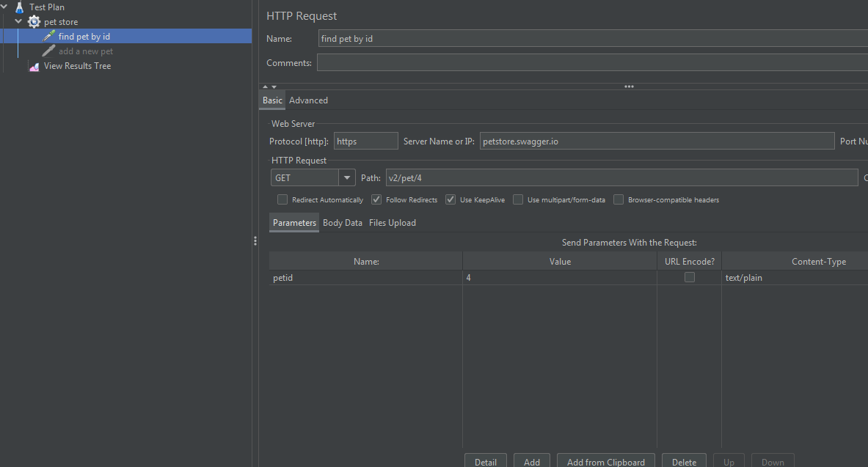This screenshot has height=467, width=868.
Task: Uncheck Follow Redirects option
Action: 376,199
